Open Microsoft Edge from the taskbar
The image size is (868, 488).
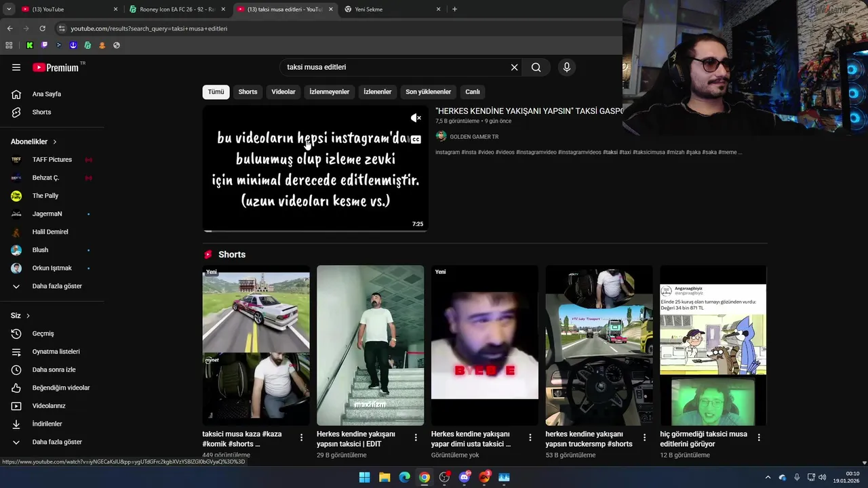click(x=404, y=477)
